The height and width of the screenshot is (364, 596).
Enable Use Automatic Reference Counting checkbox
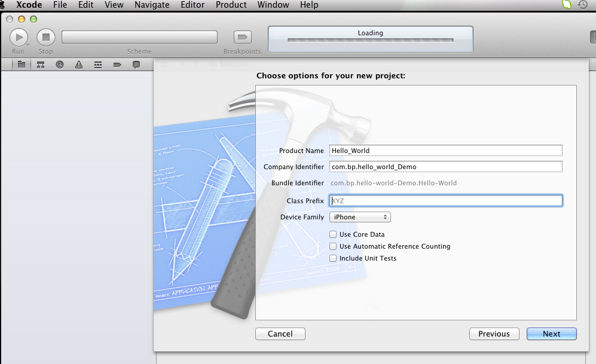click(333, 246)
